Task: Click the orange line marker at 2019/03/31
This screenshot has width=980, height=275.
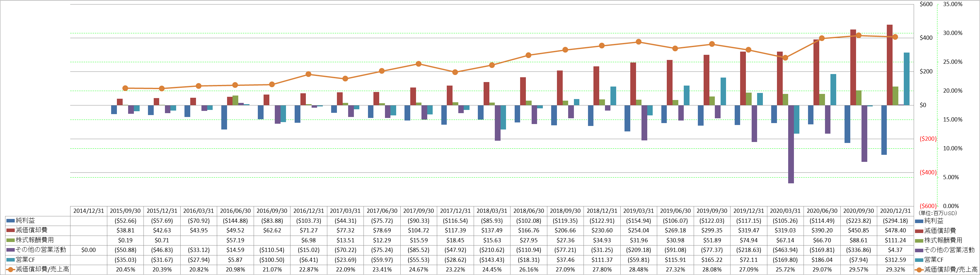Action: point(639,42)
